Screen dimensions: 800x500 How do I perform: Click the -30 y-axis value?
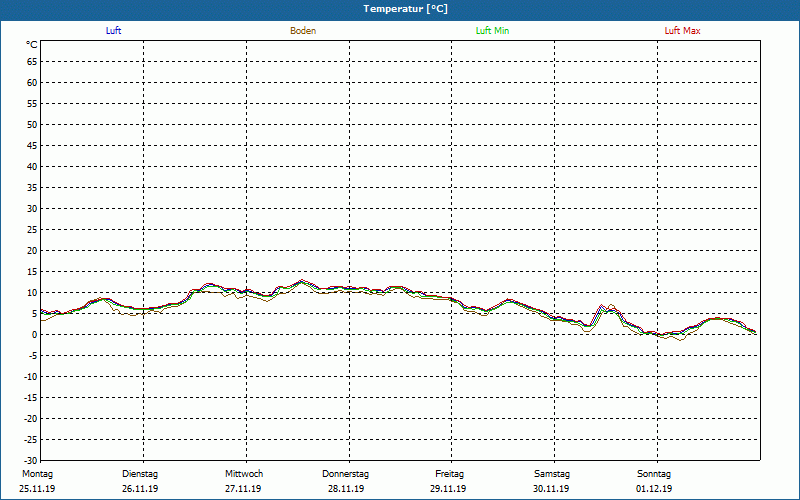click(x=31, y=461)
